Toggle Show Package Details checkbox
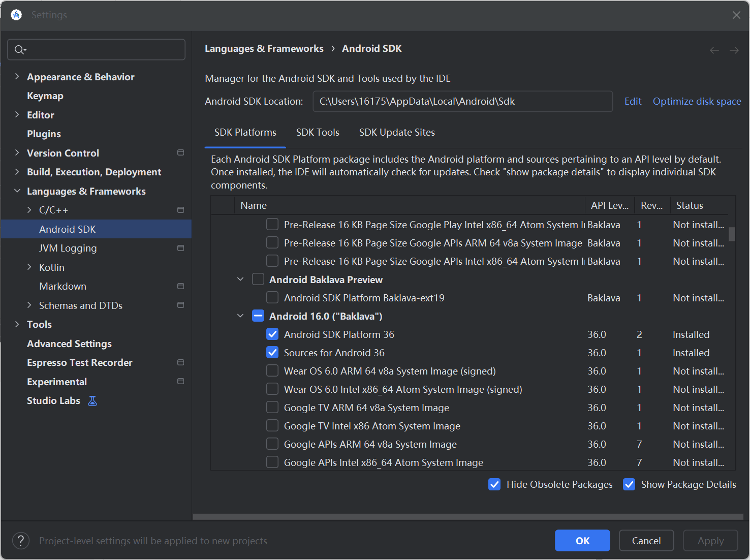 tap(629, 484)
